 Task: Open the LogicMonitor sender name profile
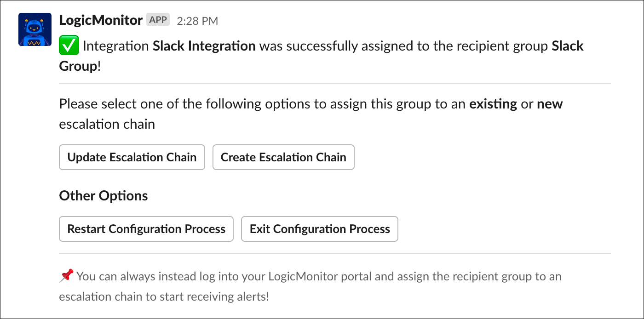tap(101, 20)
